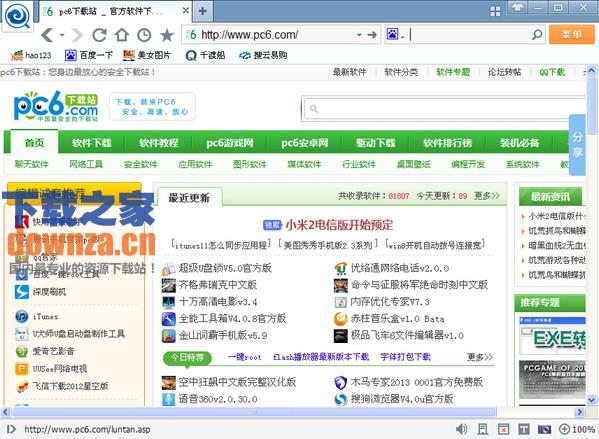The height and width of the screenshot is (439, 599).
Task: Click the EXE转 promo thumbnail
Action: [x=552, y=335]
